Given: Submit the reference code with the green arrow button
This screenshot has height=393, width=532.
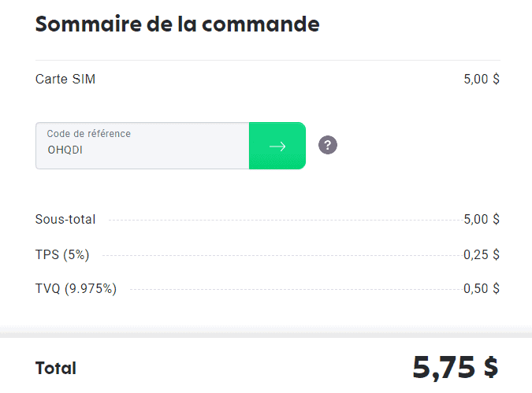Looking at the screenshot, I should [x=277, y=146].
